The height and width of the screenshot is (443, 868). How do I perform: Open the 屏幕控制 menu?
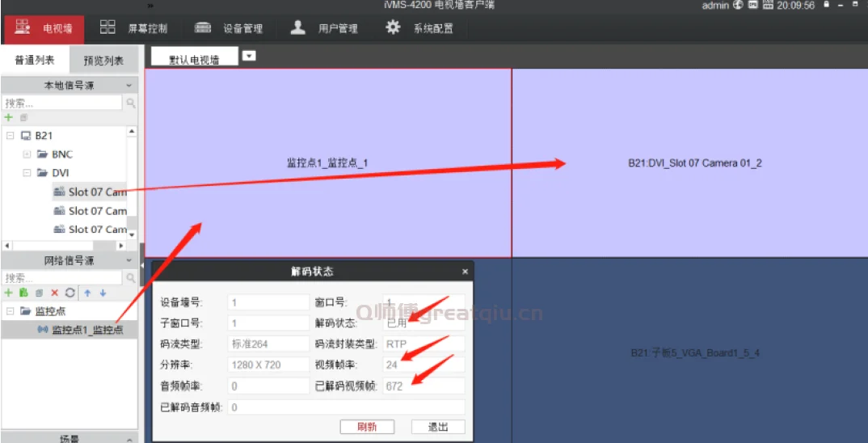[134, 28]
